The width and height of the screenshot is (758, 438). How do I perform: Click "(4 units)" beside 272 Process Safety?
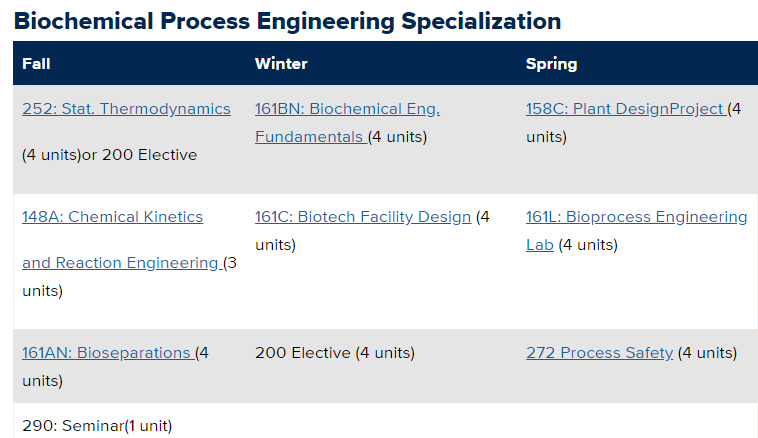pyautogui.click(x=707, y=353)
